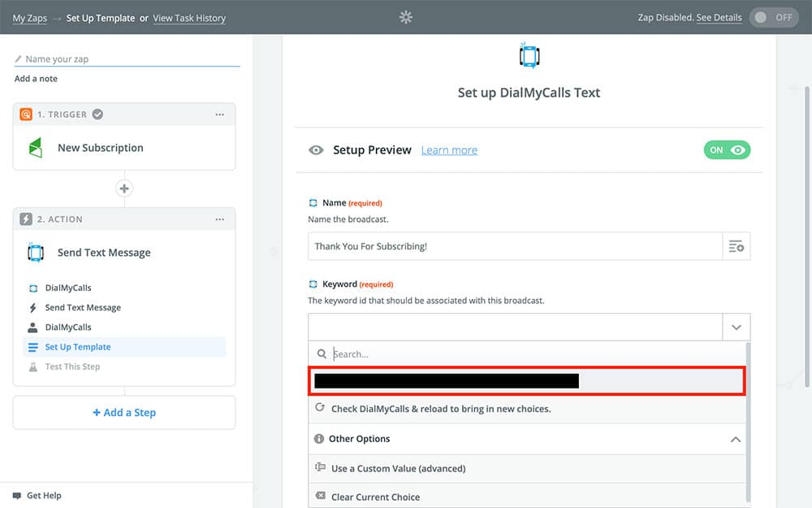
Task: Toggle the Zap OFF switch on
Action: pos(773,17)
